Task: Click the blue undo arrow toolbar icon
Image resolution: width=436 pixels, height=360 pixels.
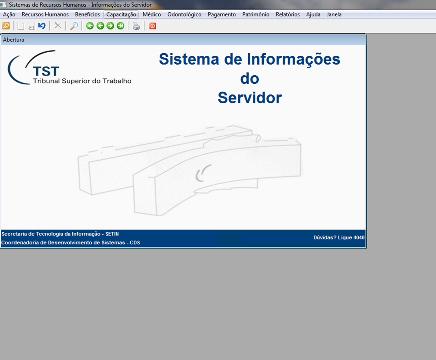Action: coord(42,26)
